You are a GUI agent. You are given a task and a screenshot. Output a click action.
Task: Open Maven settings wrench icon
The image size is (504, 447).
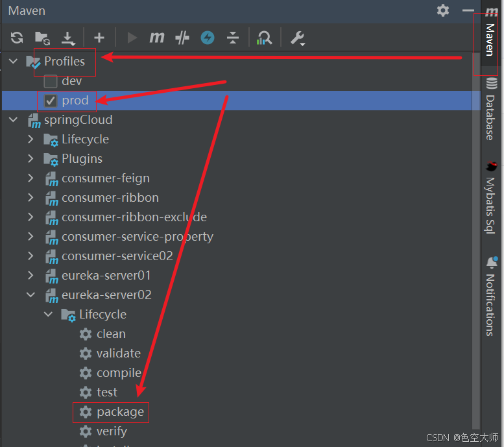pyautogui.click(x=298, y=38)
